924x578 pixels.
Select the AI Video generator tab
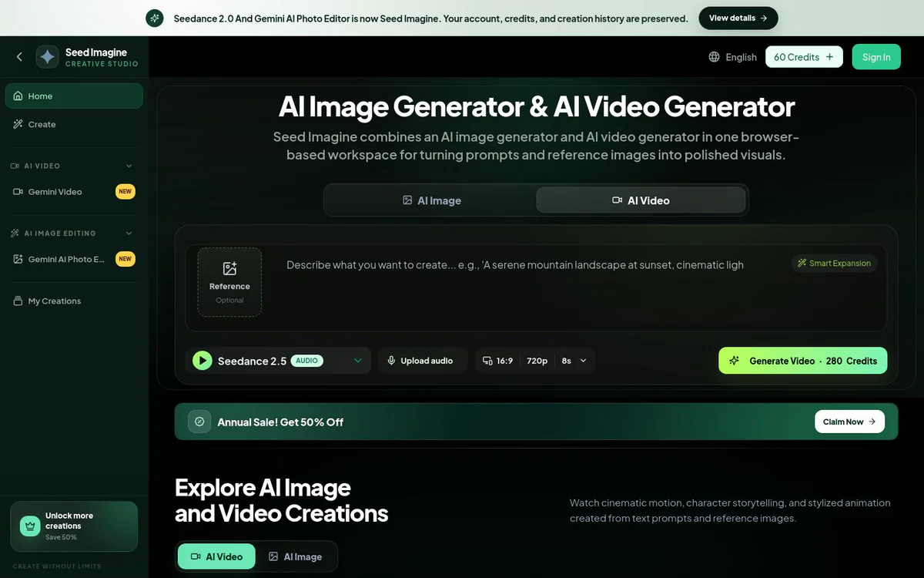pos(641,200)
